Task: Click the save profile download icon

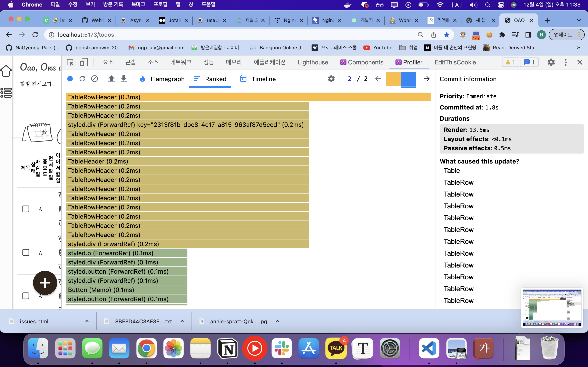Action: pyautogui.click(x=124, y=79)
